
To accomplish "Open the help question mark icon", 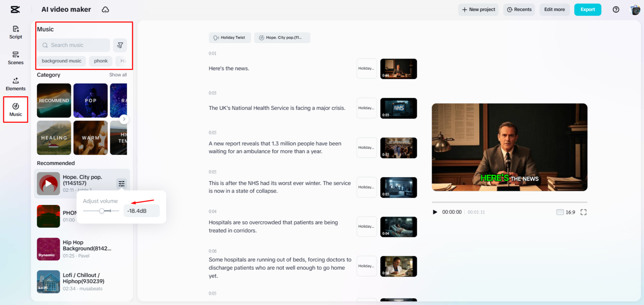I will [616, 10].
